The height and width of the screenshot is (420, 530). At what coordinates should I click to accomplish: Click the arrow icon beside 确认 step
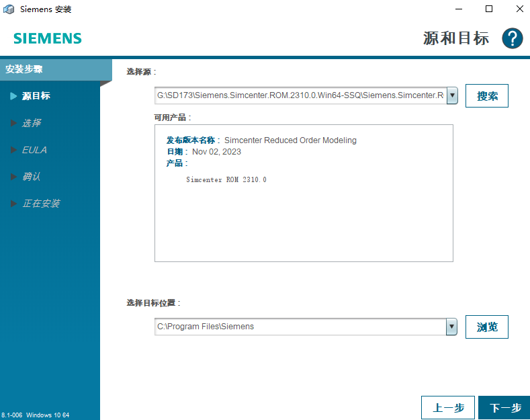point(13,177)
